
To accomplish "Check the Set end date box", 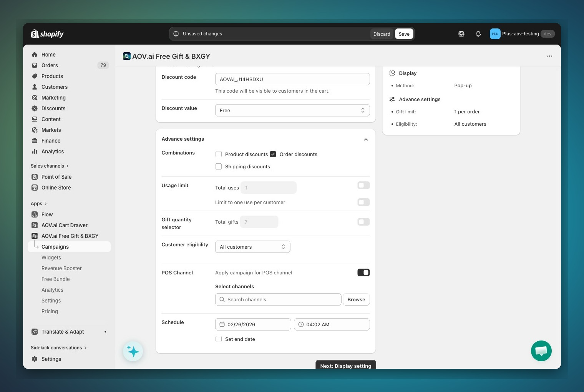I will (x=219, y=339).
